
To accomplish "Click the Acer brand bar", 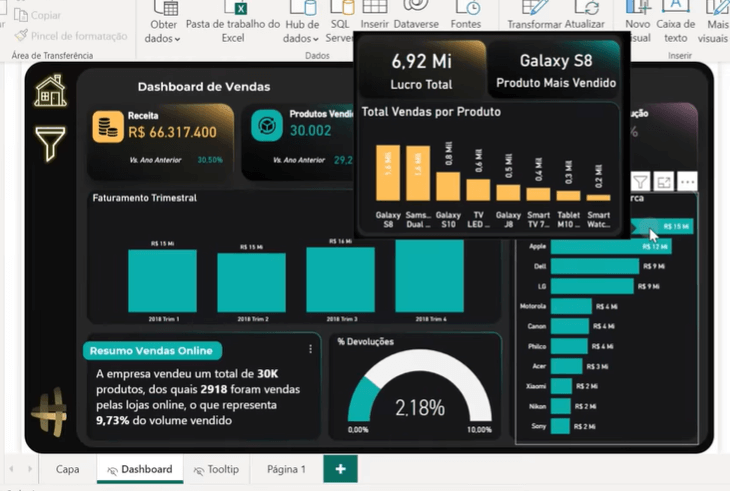I will click(x=566, y=366).
